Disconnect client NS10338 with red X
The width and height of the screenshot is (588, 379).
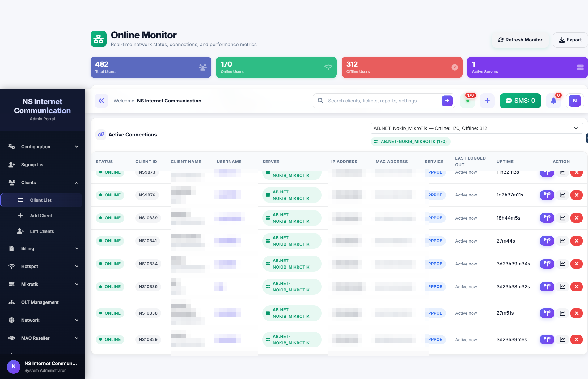(577, 313)
